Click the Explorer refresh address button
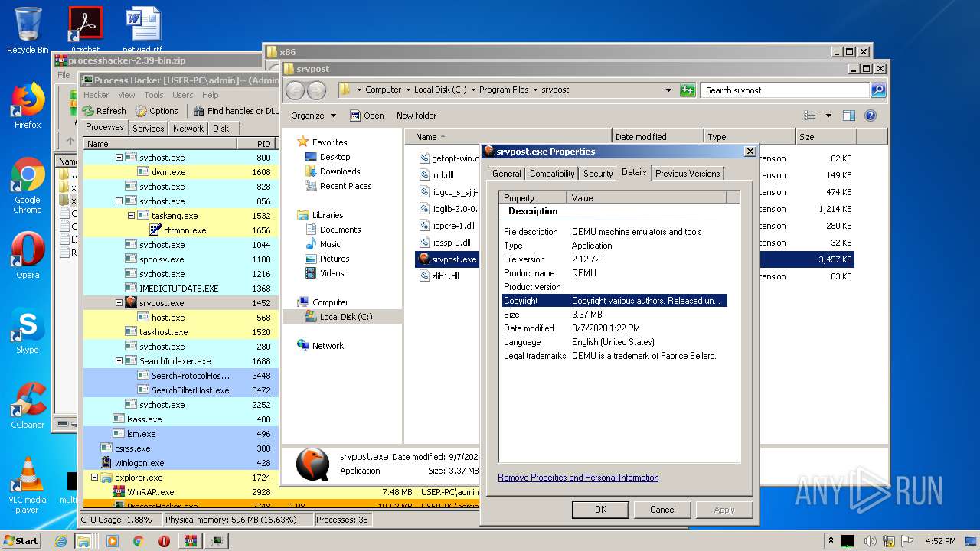 tap(688, 90)
